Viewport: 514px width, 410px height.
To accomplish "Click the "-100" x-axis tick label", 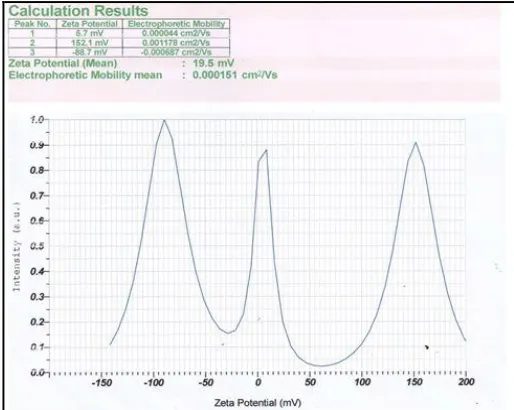I will [154, 382].
